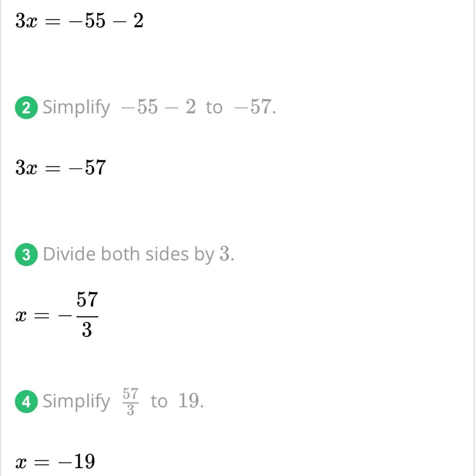Click the −55 − 2 expression in step 2 description
Screen dimensions: 475x476
point(159,107)
